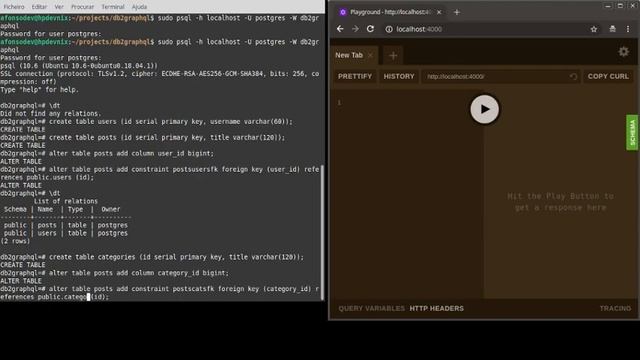
Task: Open the HISTORY panel
Action: coord(399,76)
